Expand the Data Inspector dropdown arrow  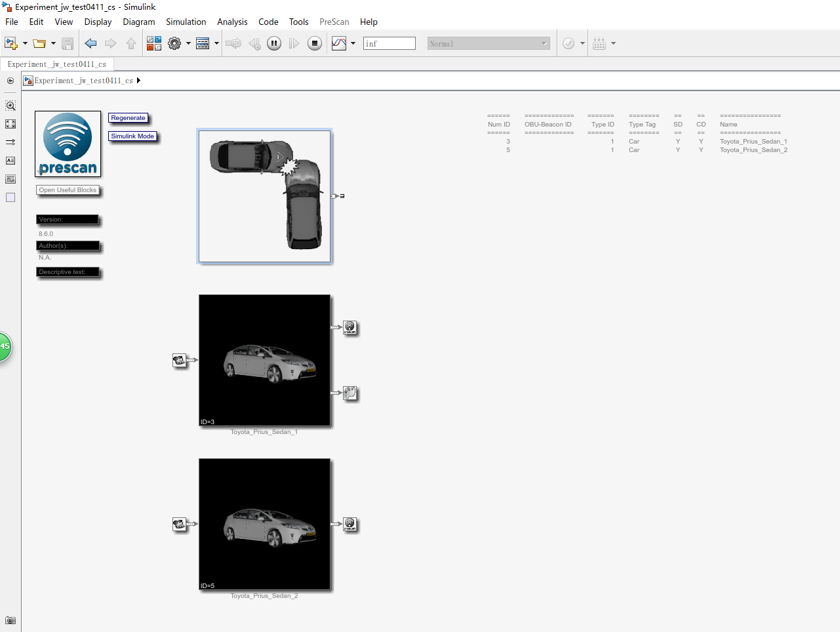pyautogui.click(x=353, y=44)
